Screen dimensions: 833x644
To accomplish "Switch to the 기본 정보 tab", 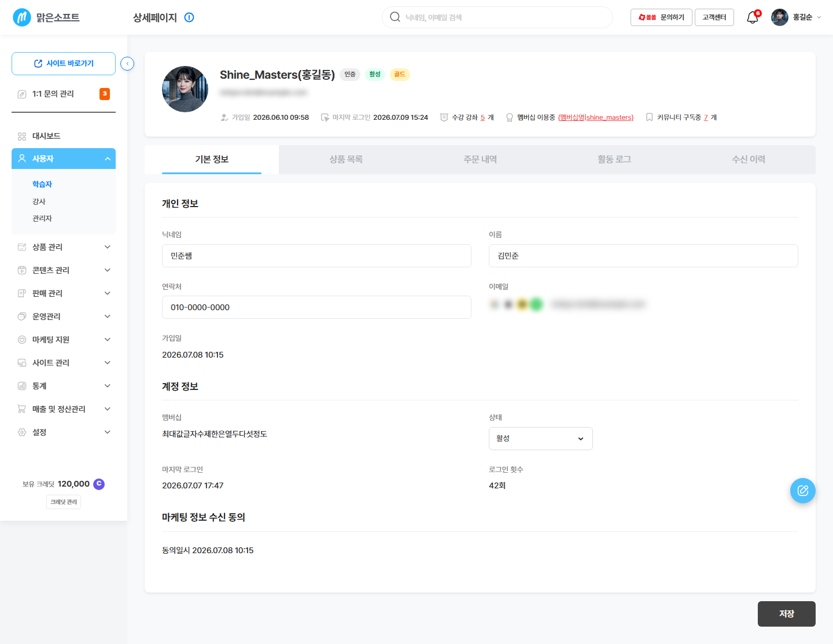I will click(x=212, y=159).
